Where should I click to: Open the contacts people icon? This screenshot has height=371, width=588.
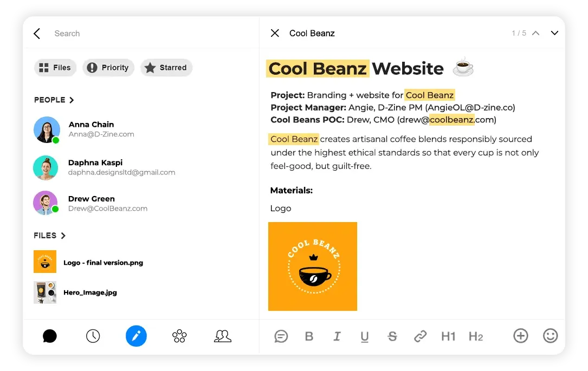tap(223, 336)
